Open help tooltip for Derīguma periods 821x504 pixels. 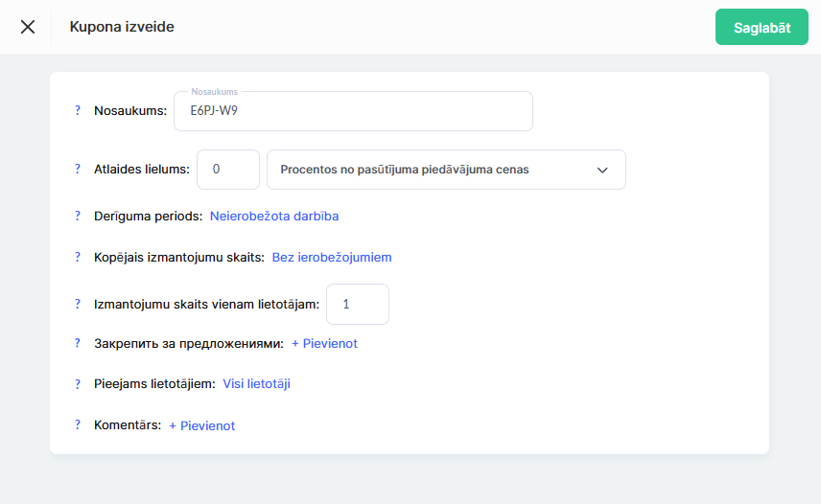pos(78,216)
